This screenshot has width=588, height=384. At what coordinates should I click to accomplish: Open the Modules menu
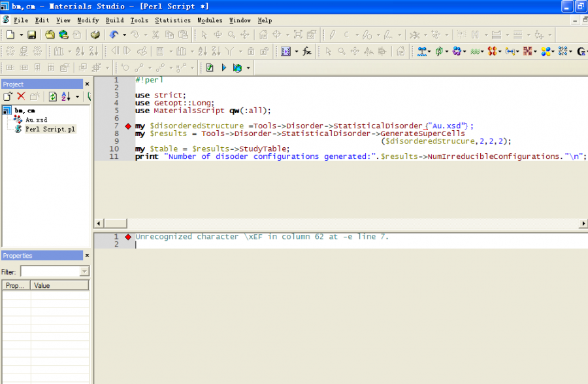point(210,20)
